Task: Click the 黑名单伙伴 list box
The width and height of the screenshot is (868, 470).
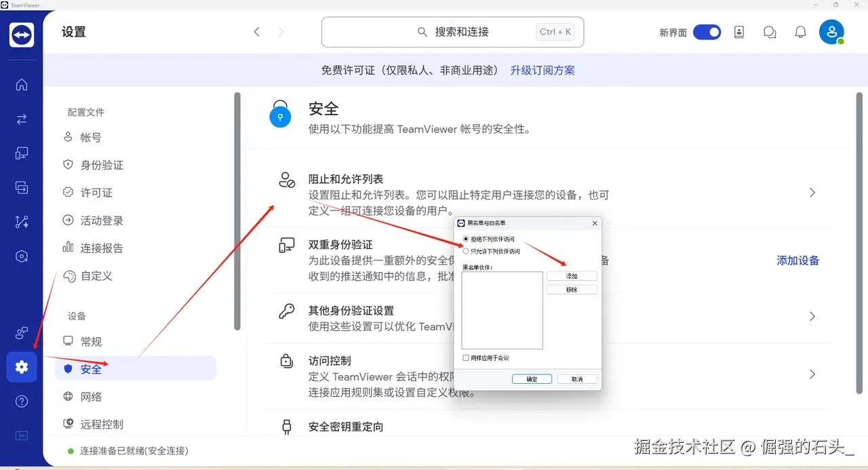Action: click(502, 311)
